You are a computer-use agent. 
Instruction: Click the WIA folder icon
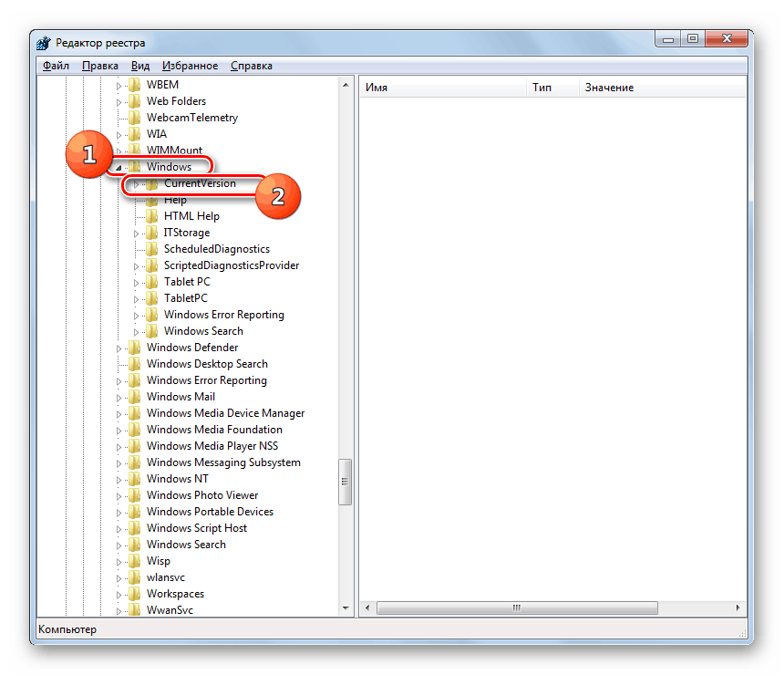(135, 134)
